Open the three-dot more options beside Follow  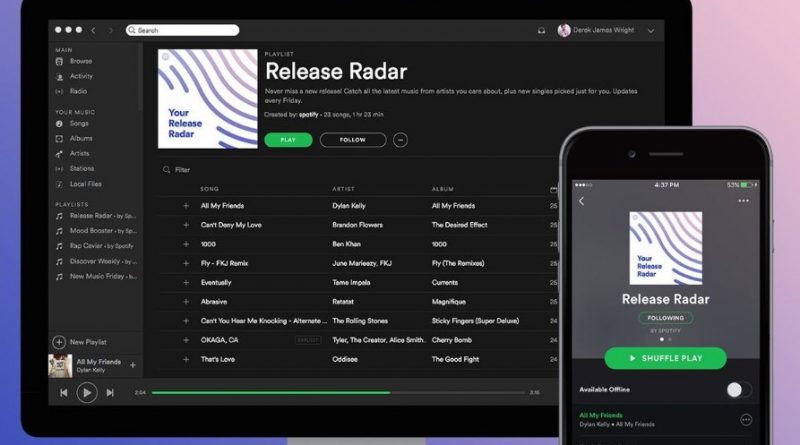tap(401, 140)
